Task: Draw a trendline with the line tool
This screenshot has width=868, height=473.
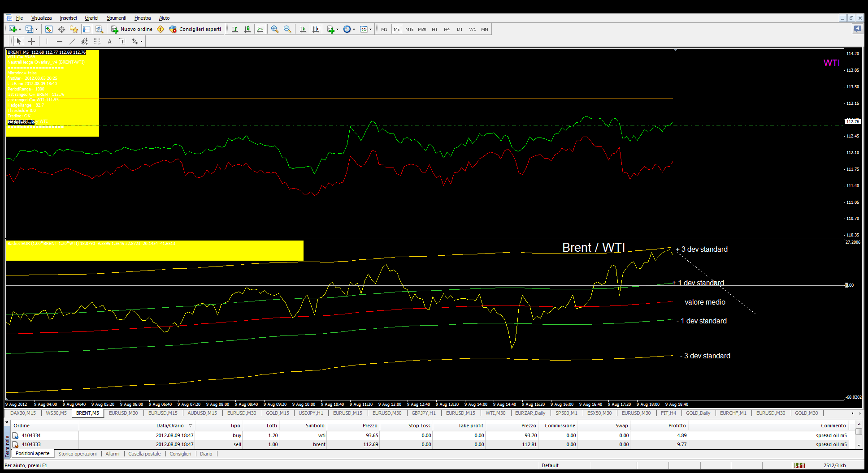Action: coord(72,41)
